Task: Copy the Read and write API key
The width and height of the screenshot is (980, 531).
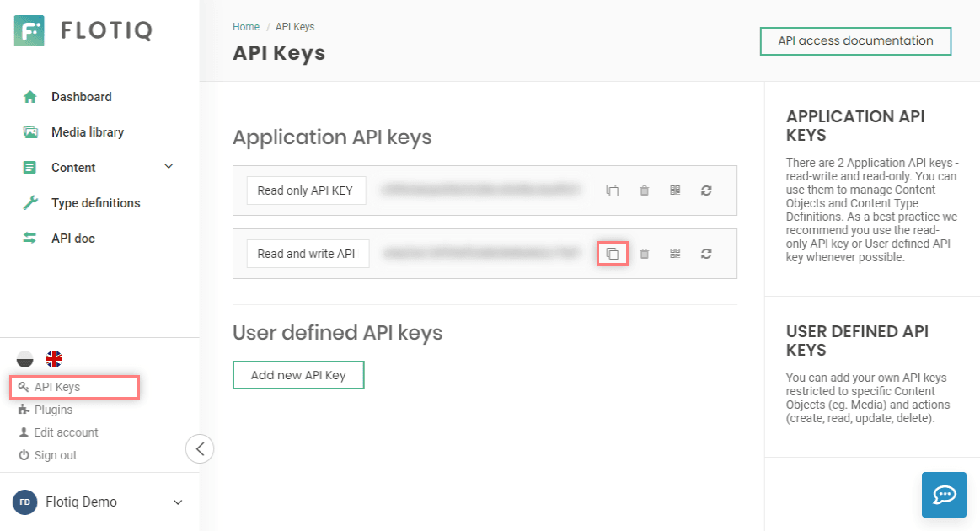Action: click(x=613, y=254)
